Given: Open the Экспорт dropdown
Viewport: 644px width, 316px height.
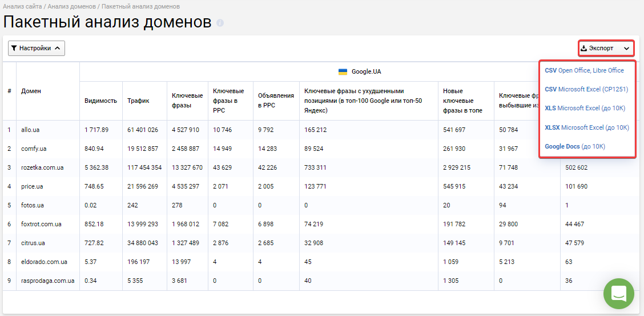Looking at the screenshot, I should coord(606,48).
